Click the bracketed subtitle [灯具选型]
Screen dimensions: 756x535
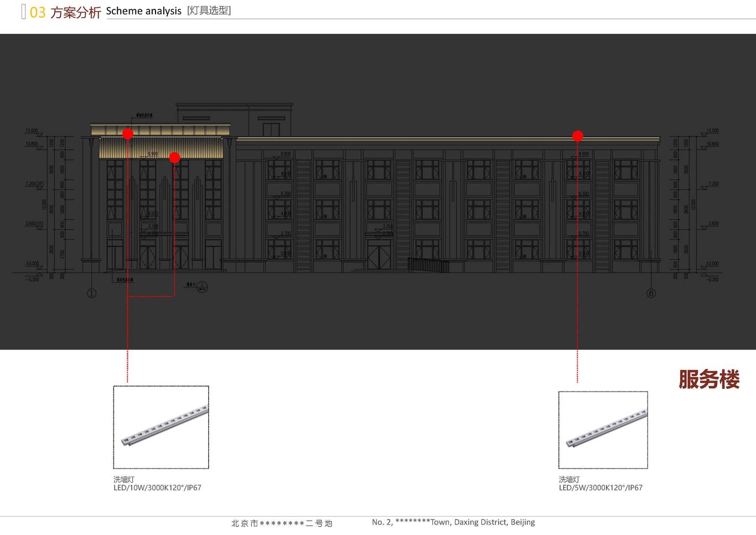209,11
